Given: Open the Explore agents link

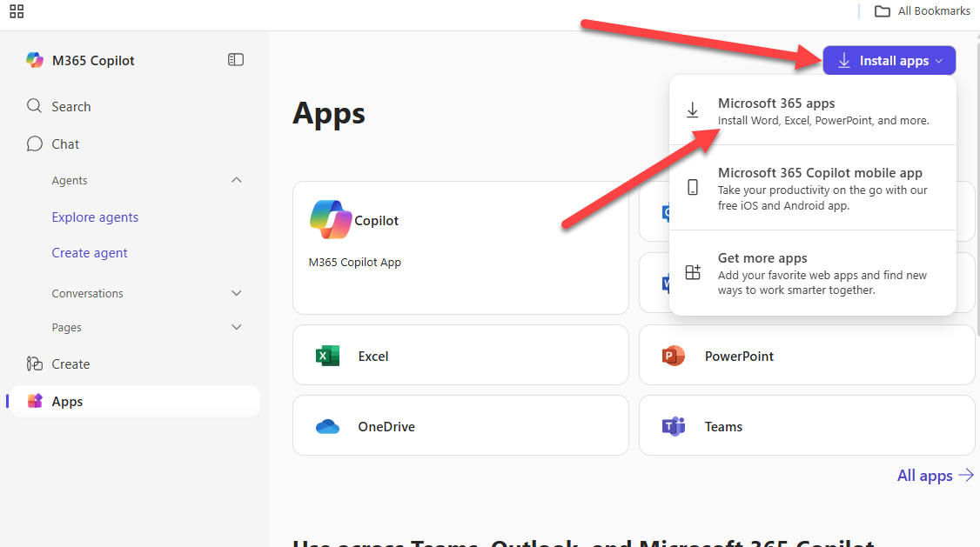Looking at the screenshot, I should (95, 217).
